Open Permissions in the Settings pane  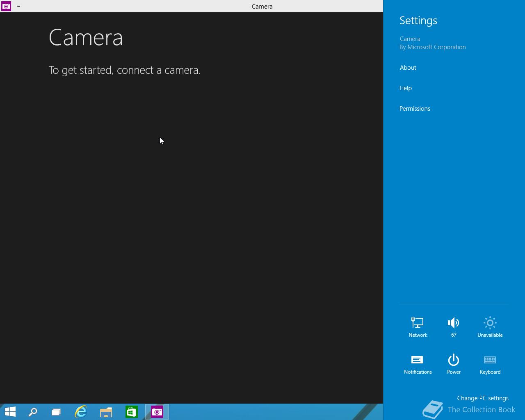pyautogui.click(x=415, y=109)
